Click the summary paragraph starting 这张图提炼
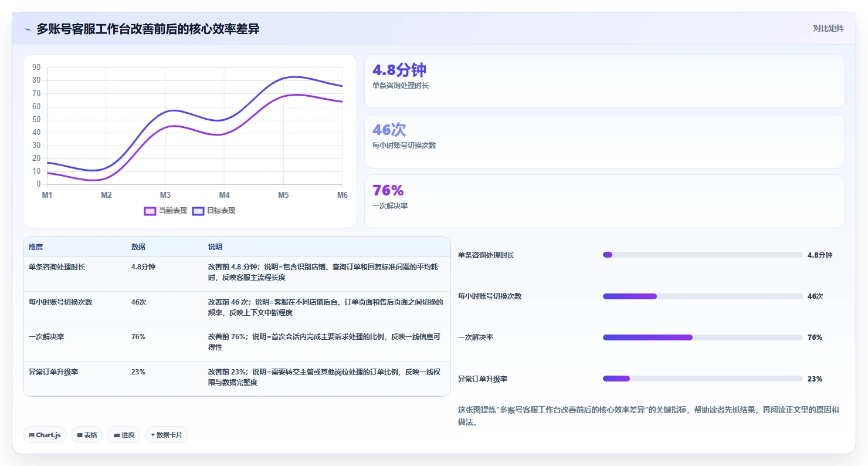This screenshot has height=466, width=868. coord(649,416)
